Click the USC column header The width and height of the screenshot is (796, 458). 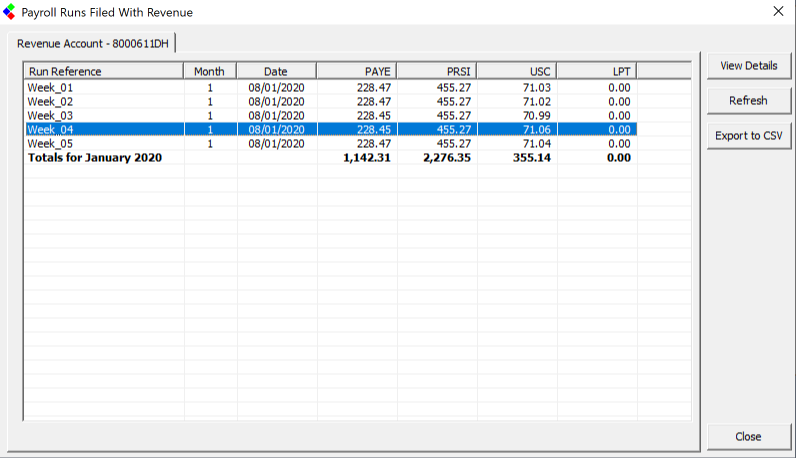(x=517, y=71)
